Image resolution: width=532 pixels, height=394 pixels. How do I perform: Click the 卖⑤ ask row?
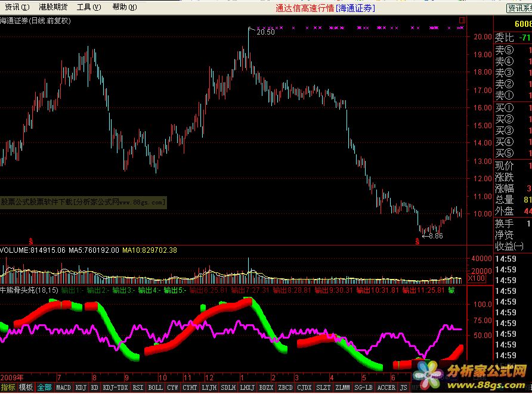tap(513, 50)
